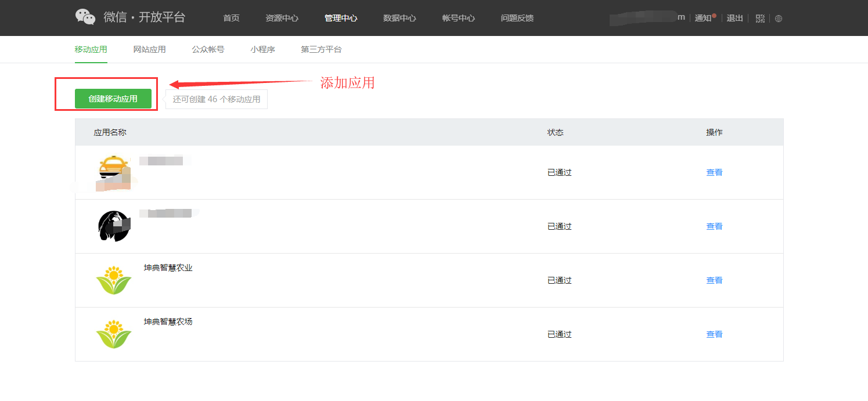The height and width of the screenshot is (401, 868).
Task: Click the 坤典智慧农业 sunflower icon
Action: (114, 280)
